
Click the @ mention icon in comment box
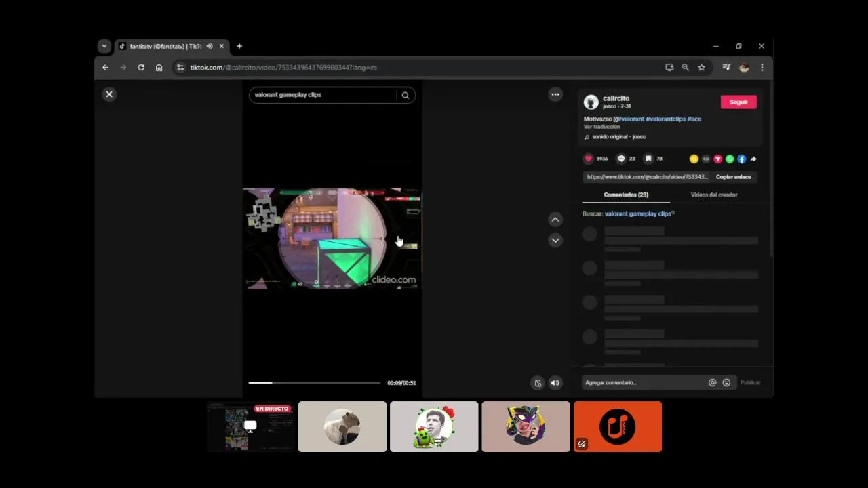pos(712,383)
